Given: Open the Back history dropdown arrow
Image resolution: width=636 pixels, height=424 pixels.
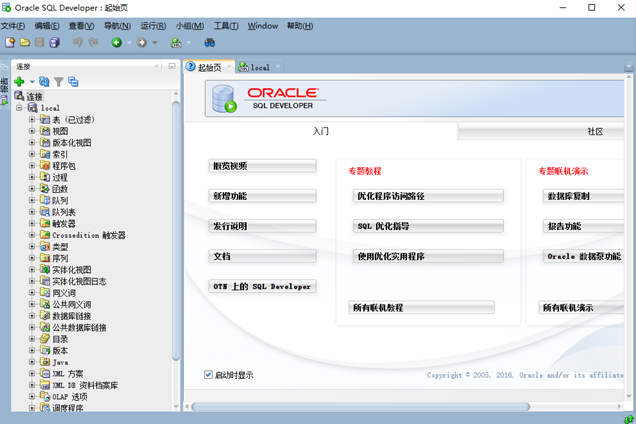Looking at the screenshot, I should (x=129, y=43).
